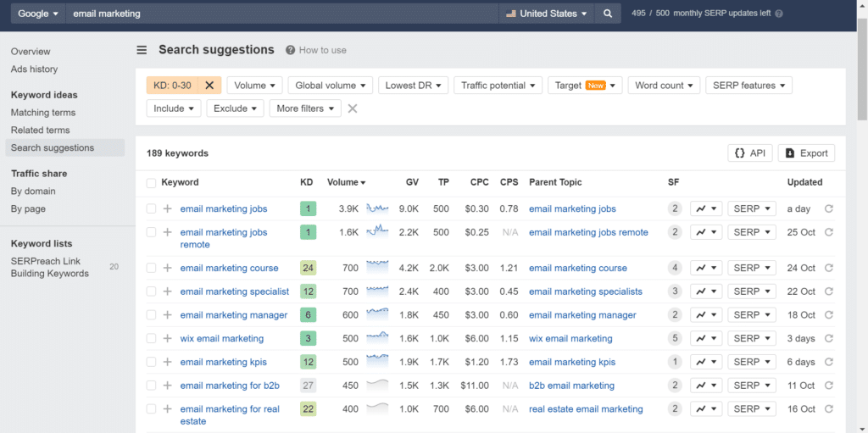This screenshot has height=433, width=868.
Task: Refresh the email marketing jobs row
Action: pyautogui.click(x=829, y=208)
